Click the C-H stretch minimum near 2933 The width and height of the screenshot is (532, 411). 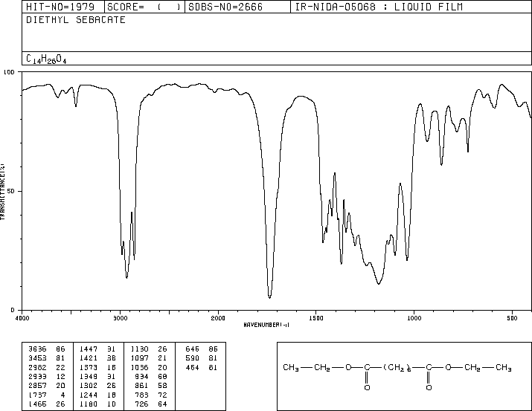tap(126, 277)
